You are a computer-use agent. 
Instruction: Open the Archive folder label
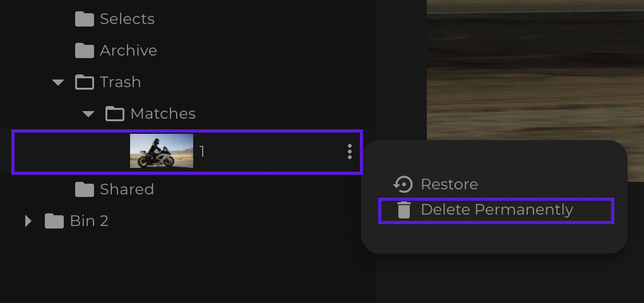128,50
